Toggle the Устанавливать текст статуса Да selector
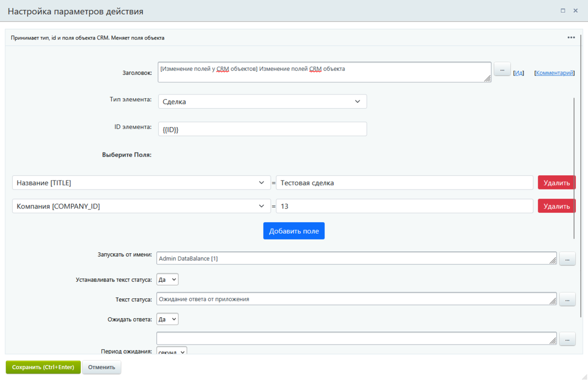Screen dimensions: 588x380 click(167, 280)
